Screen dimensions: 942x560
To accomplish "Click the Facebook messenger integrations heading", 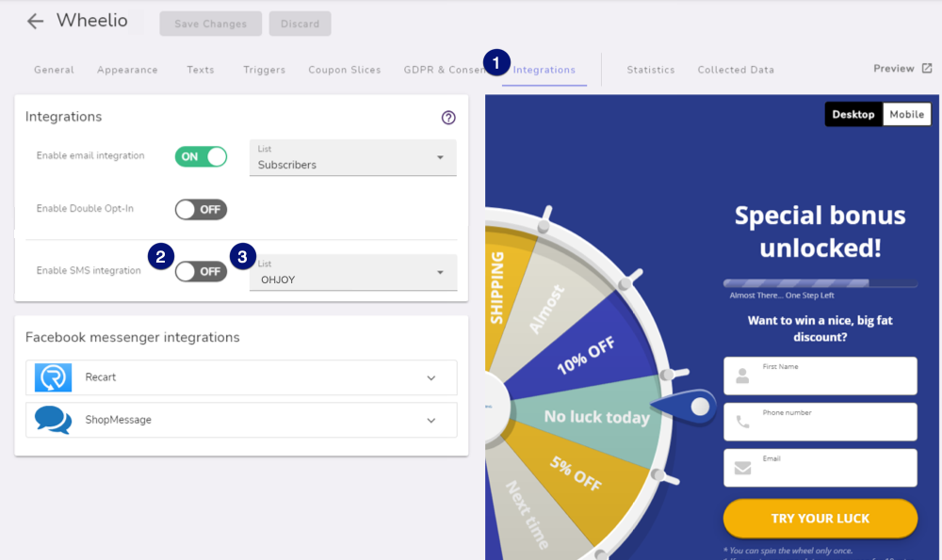I will point(132,337).
